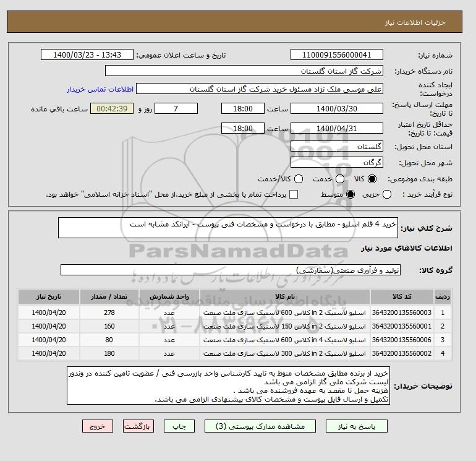476x461 pixels.
Task: Choose the متوسط purchase type radio
Action: coord(351,194)
